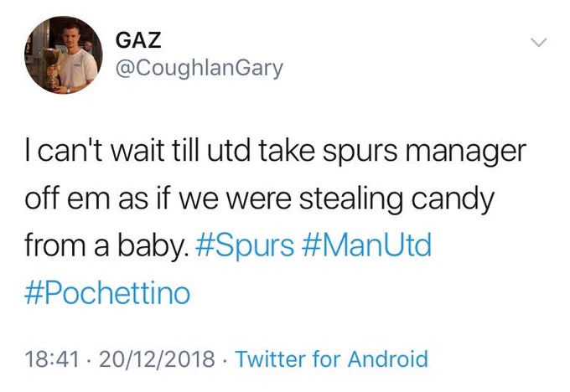
Task: Click the words "from a baby."
Action: (x=107, y=245)
